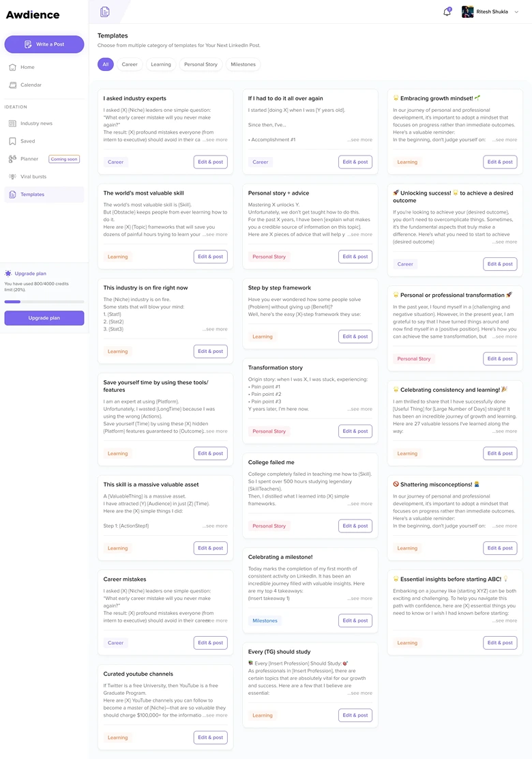Click the Write a Post button
The height and width of the screenshot is (759, 532).
(x=44, y=44)
